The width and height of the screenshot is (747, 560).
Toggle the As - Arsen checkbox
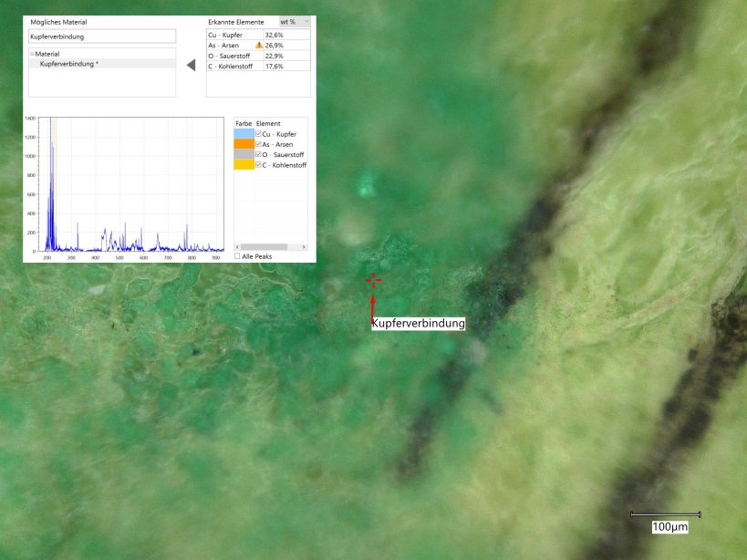(259, 144)
